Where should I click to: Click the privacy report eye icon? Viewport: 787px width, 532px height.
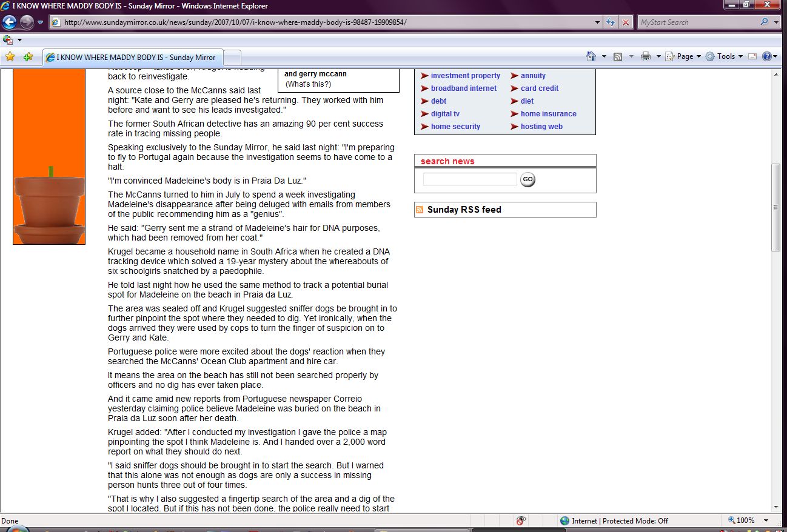[520, 520]
